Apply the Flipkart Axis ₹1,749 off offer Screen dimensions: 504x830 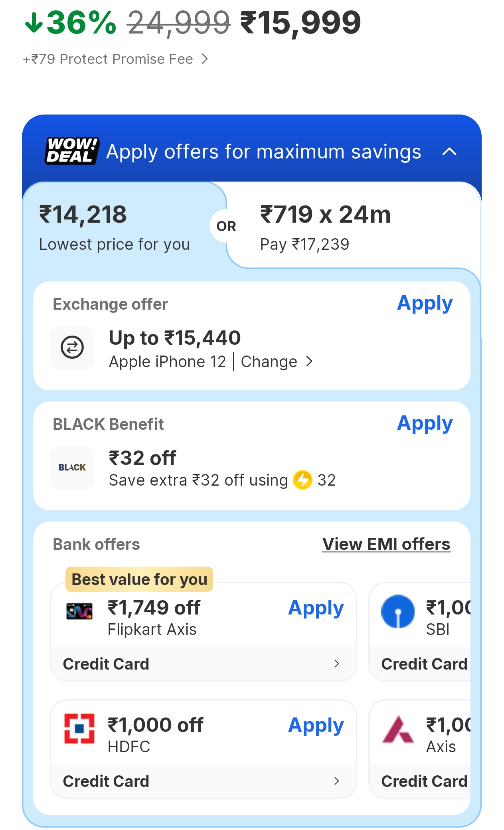pyautogui.click(x=316, y=608)
